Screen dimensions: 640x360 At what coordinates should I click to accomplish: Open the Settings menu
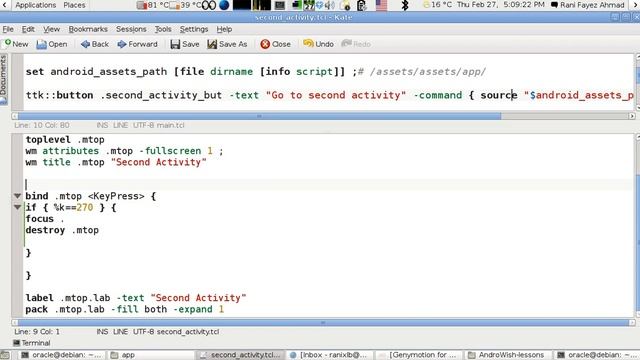[x=194, y=29]
